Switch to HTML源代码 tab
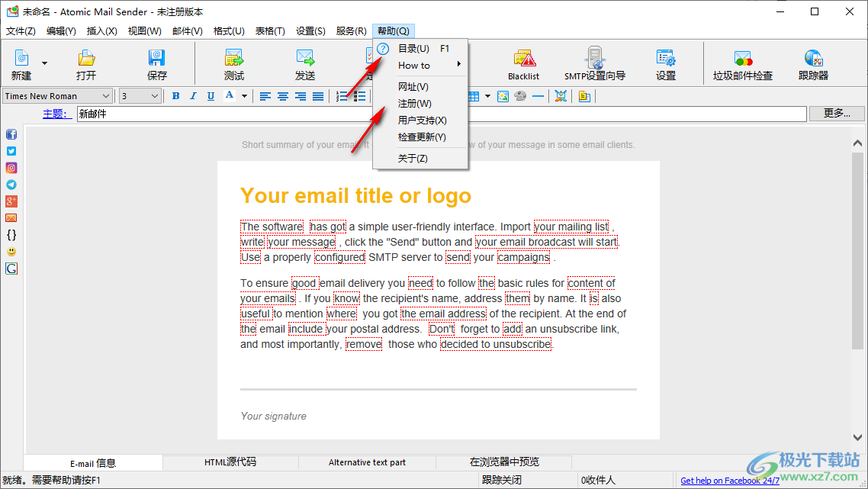This screenshot has height=489, width=868. (x=230, y=462)
